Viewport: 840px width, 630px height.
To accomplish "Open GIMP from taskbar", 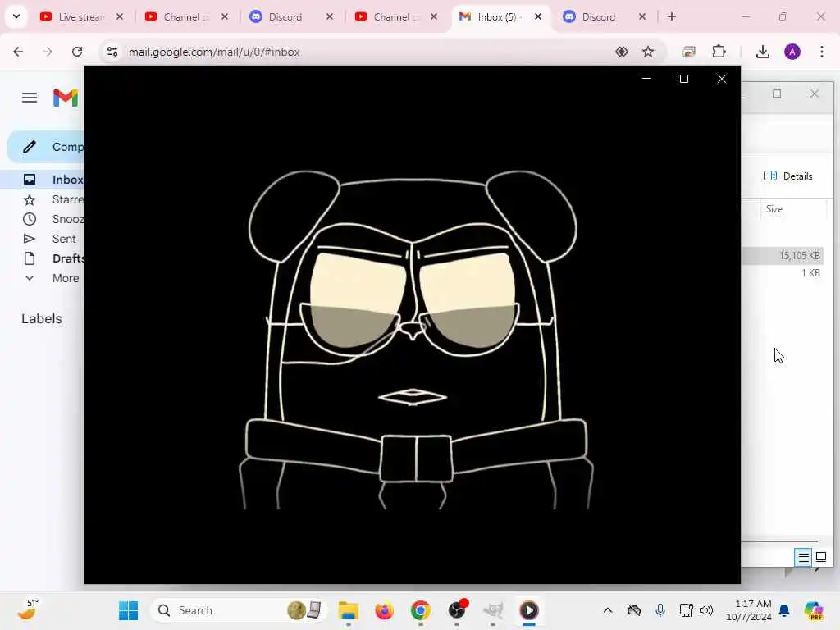I will point(493,610).
